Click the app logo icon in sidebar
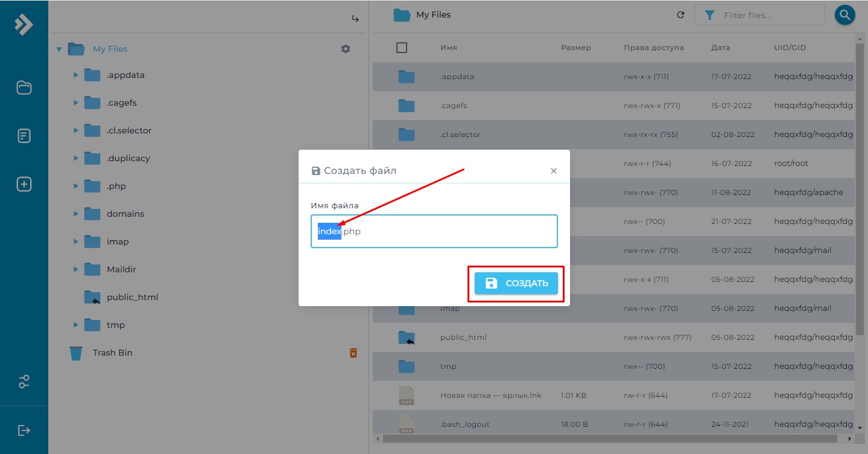This screenshot has width=868, height=454. 24,24
